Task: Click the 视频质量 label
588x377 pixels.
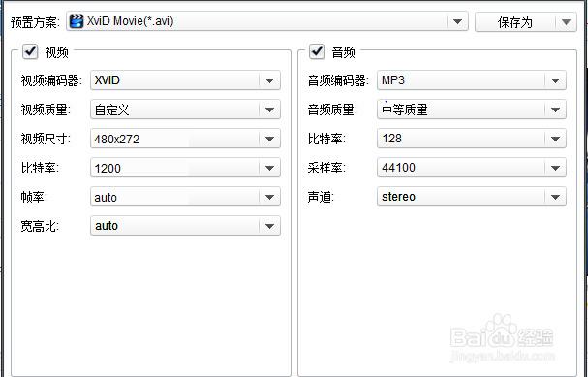Action: tap(46, 110)
